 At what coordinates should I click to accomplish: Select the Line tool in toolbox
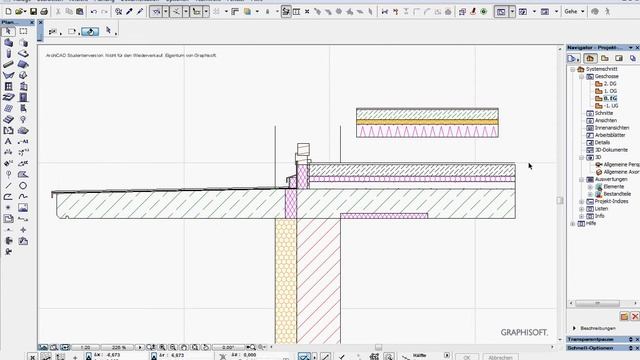[8, 186]
